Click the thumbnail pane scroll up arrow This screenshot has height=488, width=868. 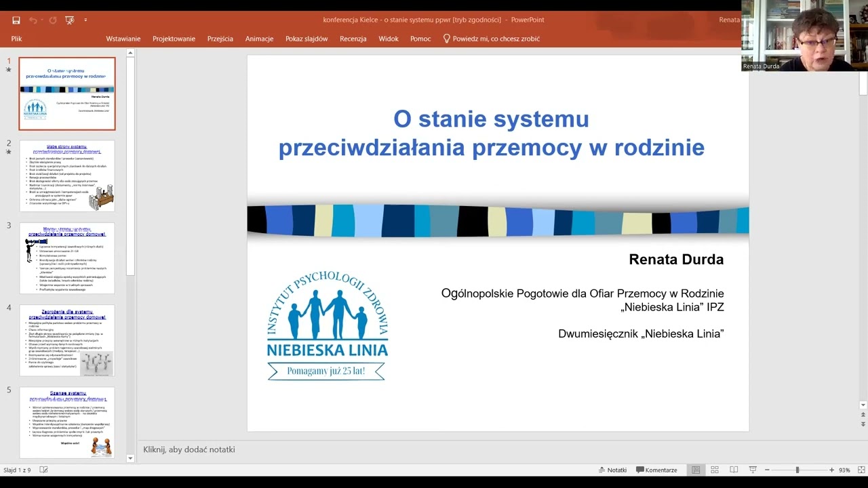tap(131, 54)
